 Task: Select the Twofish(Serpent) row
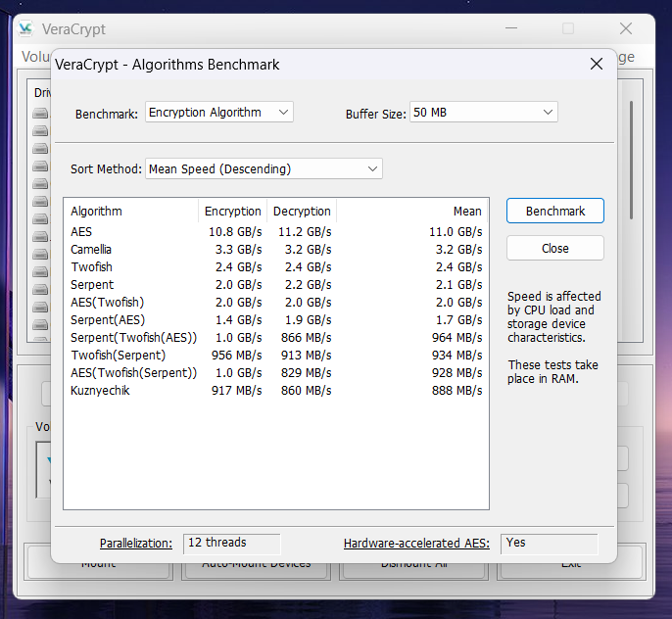[x=276, y=356]
